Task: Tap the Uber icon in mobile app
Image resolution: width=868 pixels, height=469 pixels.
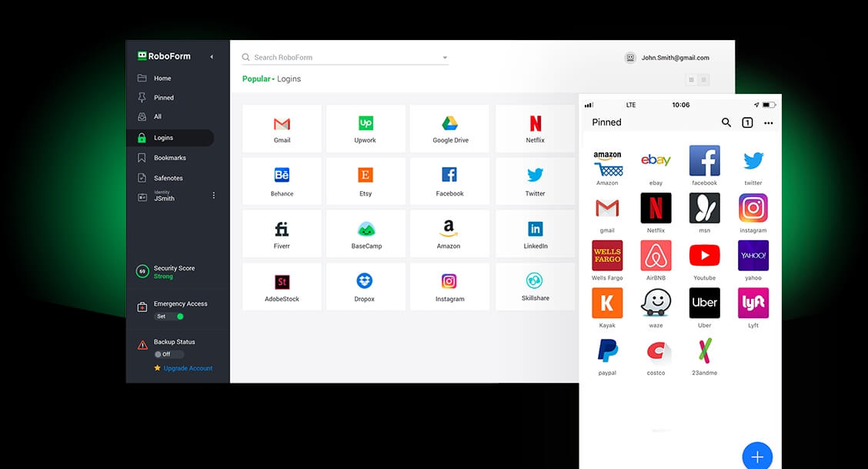Action: 705,303
